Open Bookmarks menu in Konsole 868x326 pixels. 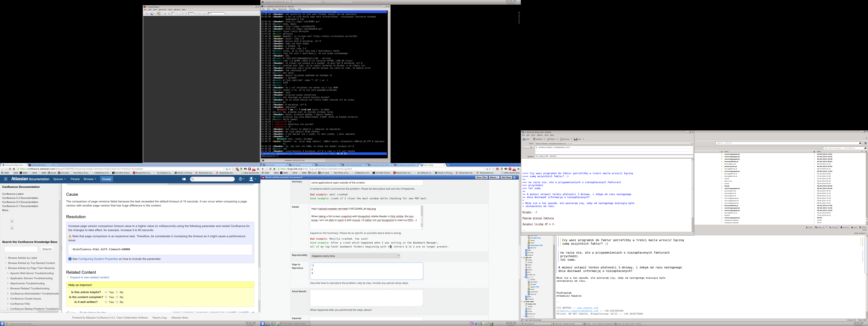pyautogui.click(x=282, y=9)
